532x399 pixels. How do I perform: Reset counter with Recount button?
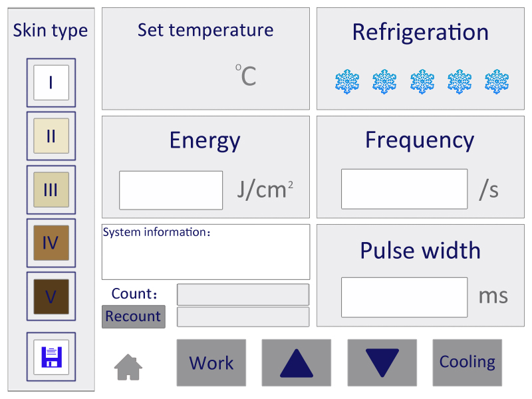[134, 317]
